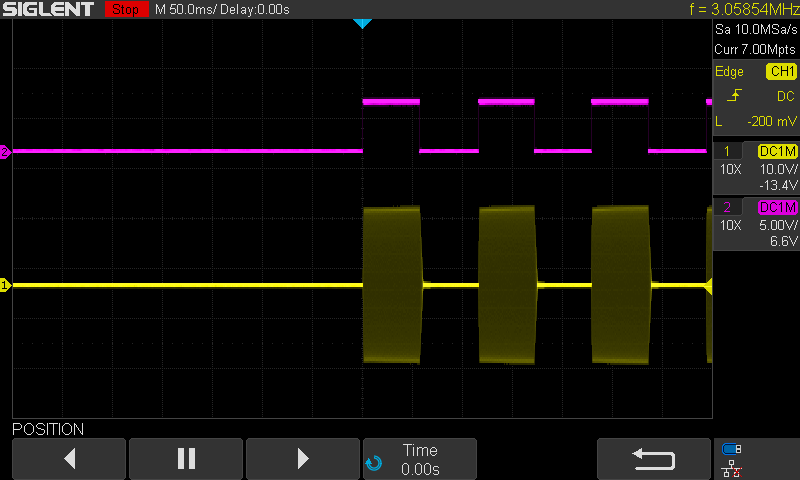Image resolution: width=800 pixels, height=480 pixels.
Task: Click the channel 1 ground level marker
Action: [x=5, y=285]
